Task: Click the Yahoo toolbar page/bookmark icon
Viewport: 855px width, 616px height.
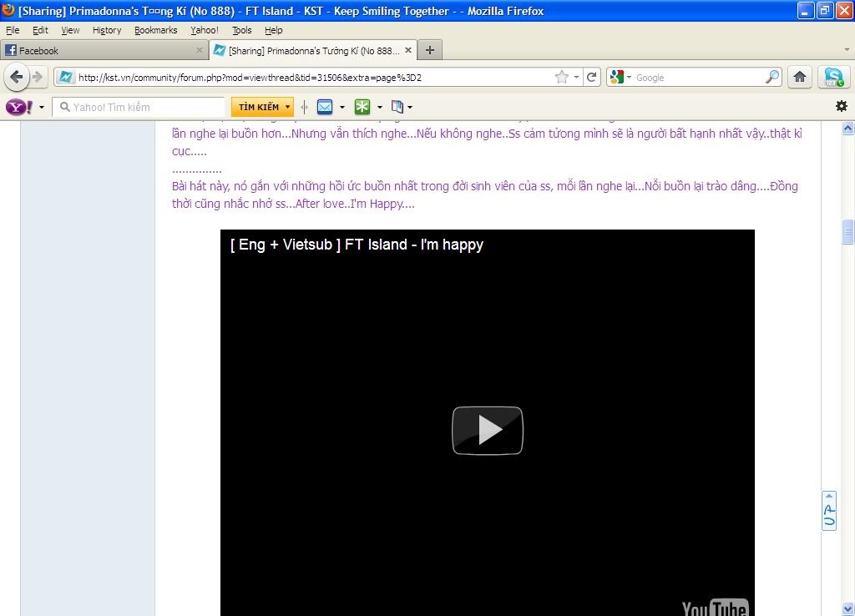Action: (397, 107)
